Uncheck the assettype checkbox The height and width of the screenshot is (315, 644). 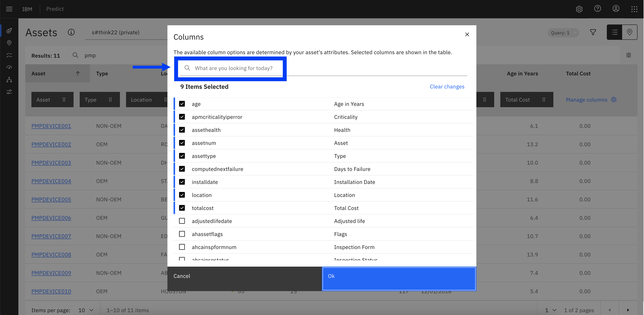[182, 156]
